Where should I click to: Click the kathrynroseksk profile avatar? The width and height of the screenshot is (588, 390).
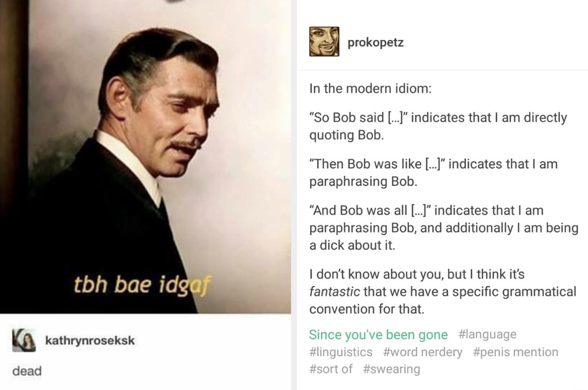tap(24, 340)
